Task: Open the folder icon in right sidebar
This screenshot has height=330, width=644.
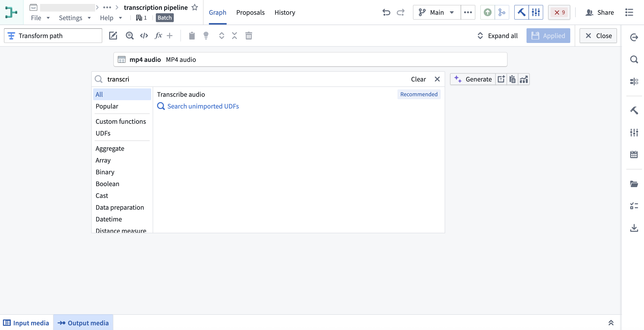Action: 634,184
